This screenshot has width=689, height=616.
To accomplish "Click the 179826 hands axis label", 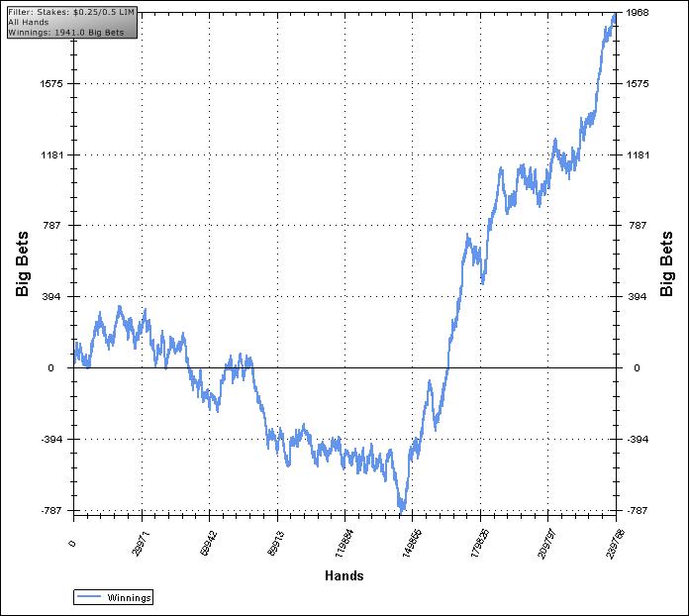I will [480, 544].
